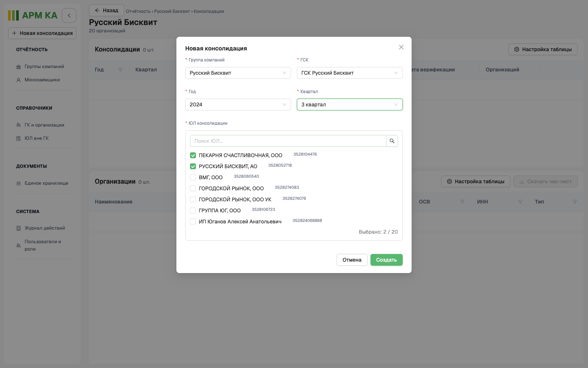Image resolution: width=588 pixels, height=368 pixels.
Task: Check the ВМГ, ООО checkbox
Action: click(193, 177)
